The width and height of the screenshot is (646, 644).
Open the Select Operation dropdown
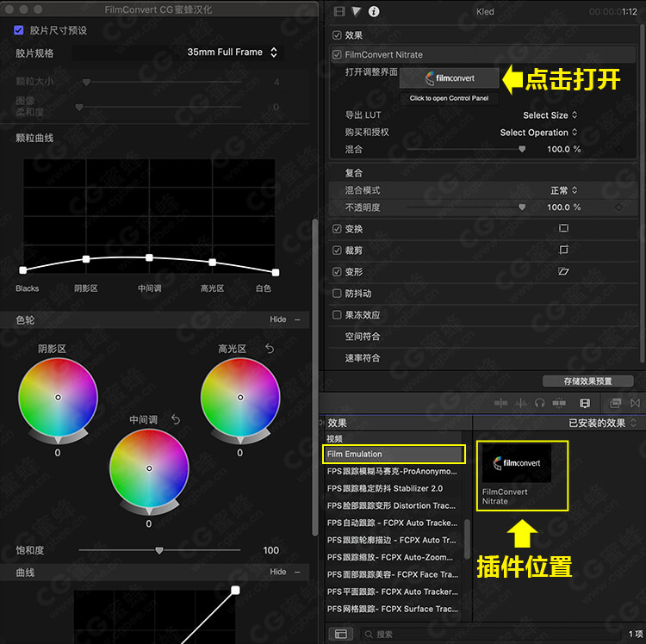point(538,133)
